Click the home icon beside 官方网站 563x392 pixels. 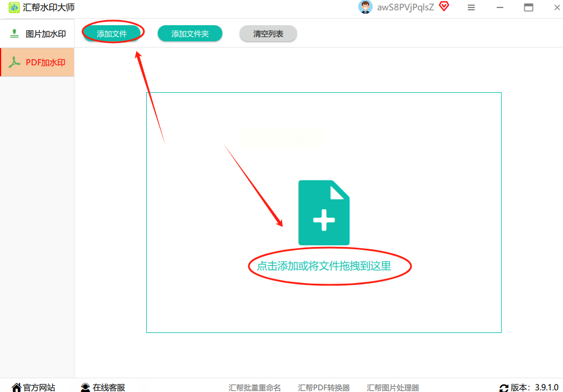tap(17, 387)
